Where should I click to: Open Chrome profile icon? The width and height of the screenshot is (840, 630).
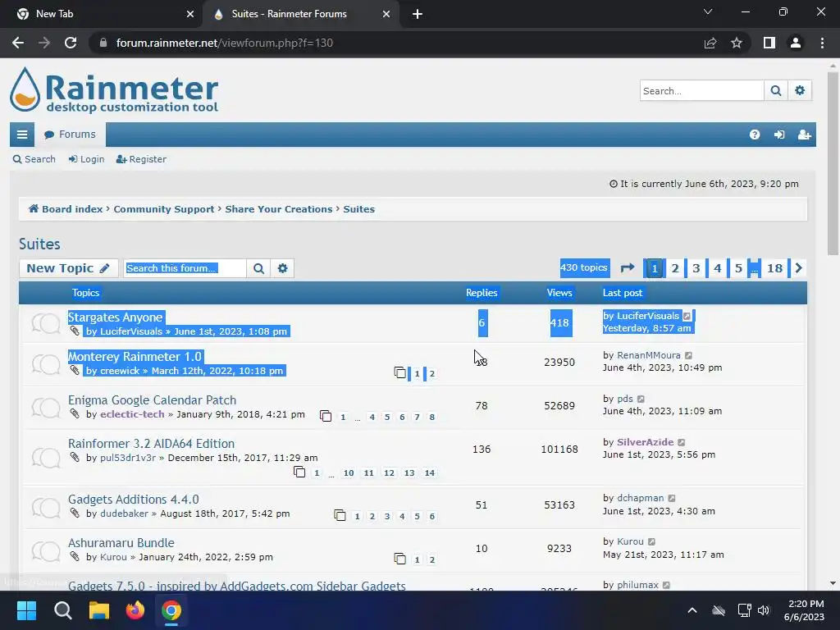pyautogui.click(x=796, y=43)
